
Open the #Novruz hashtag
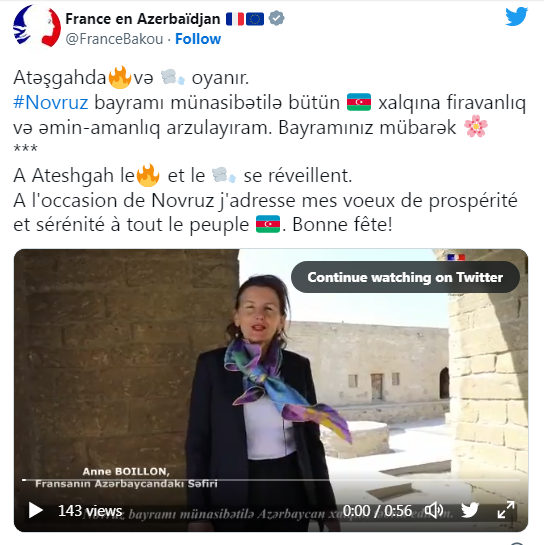click(x=50, y=103)
